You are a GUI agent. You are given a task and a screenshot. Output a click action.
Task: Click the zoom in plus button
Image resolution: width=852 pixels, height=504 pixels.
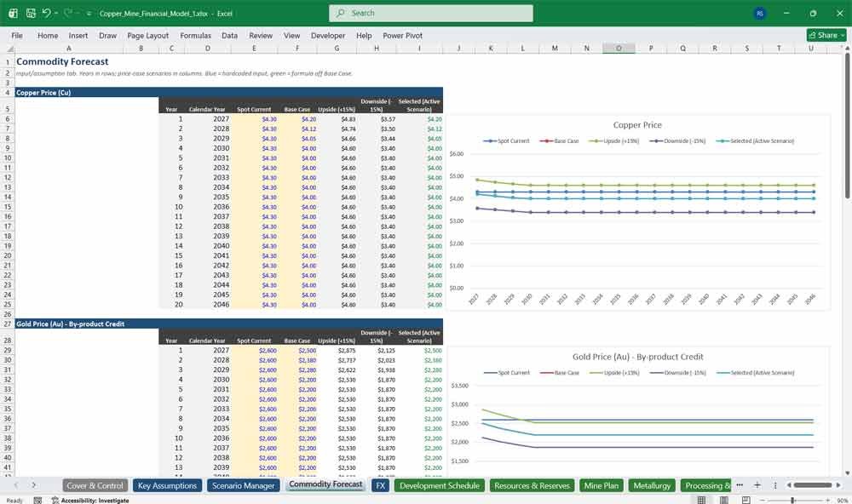tap(827, 501)
